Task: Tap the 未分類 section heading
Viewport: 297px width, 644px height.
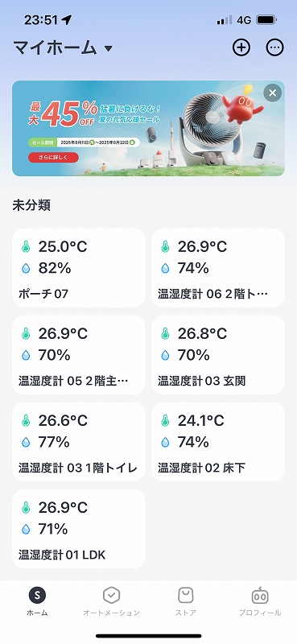Action: [31, 205]
